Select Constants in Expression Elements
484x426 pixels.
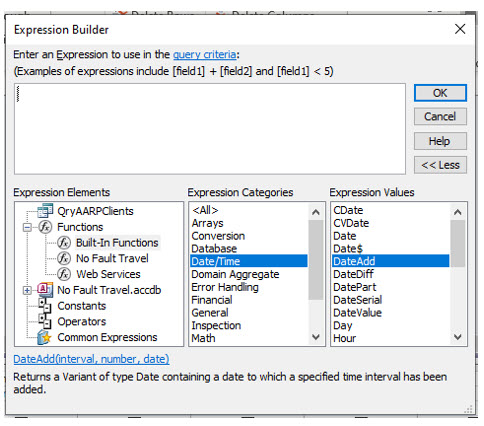coord(82,306)
